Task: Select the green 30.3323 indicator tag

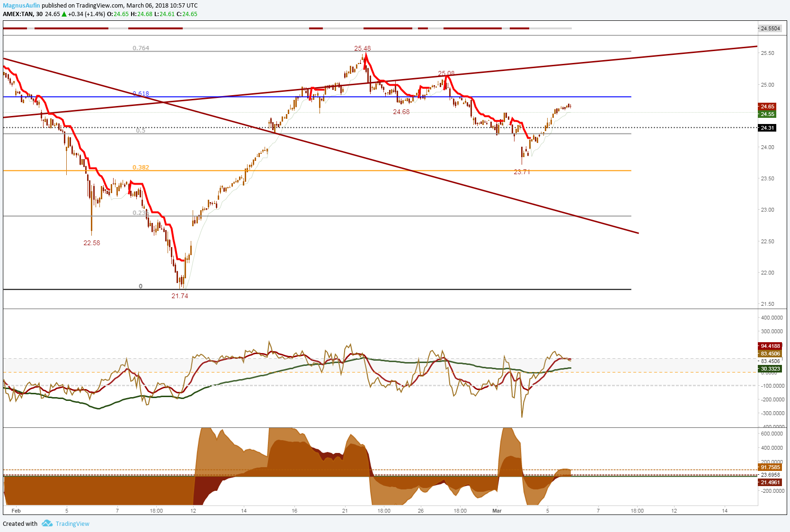Action: point(770,369)
